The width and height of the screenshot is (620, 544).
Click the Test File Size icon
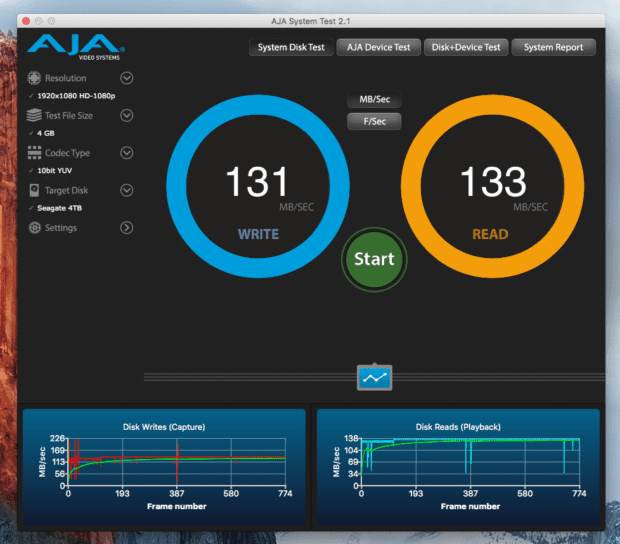click(35, 115)
